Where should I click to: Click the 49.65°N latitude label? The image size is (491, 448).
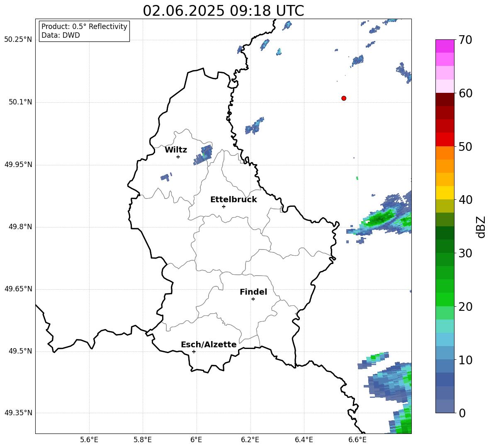(x=18, y=288)
